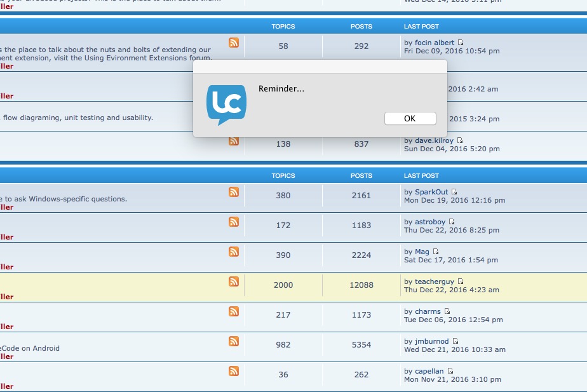The height and width of the screenshot is (392, 587).
Task: Click the feed icon in the 172-topics row
Action: [234, 222]
